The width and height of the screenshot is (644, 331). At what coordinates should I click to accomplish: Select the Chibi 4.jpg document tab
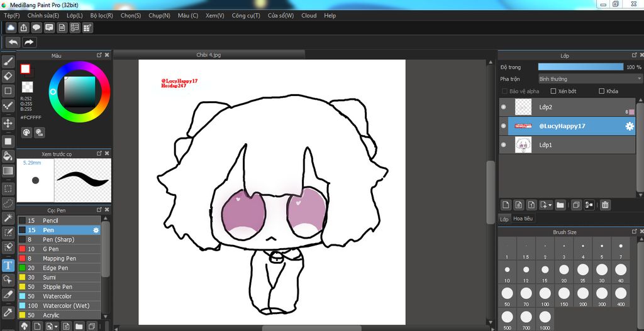tap(209, 55)
